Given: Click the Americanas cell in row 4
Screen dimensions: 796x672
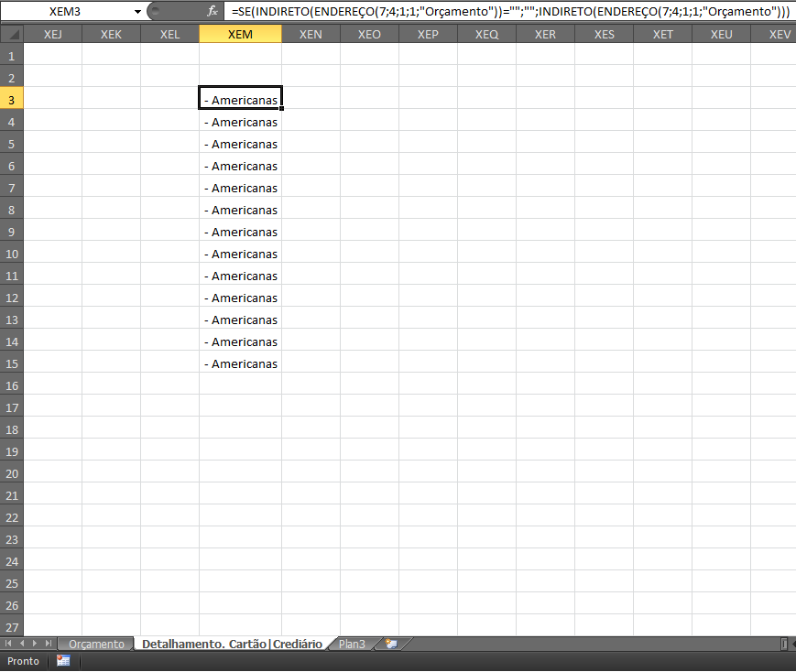Looking at the screenshot, I should point(240,122).
